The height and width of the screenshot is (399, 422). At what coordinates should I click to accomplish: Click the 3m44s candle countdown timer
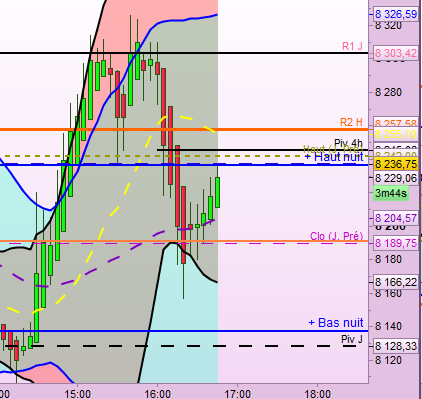pyautogui.click(x=391, y=193)
